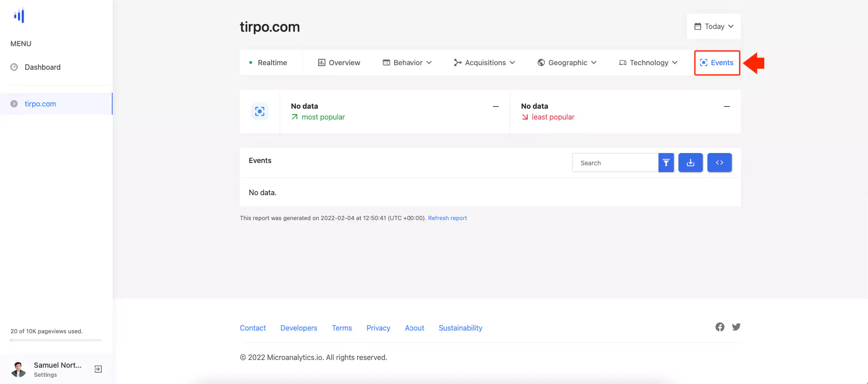Open the Sustainability footer link
868x384 pixels.
(x=460, y=328)
